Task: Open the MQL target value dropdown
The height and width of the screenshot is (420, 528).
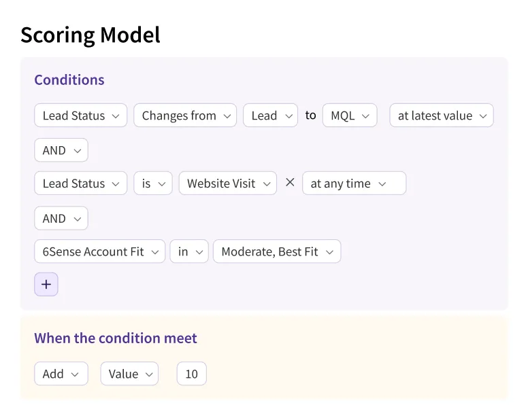Action: [350, 116]
